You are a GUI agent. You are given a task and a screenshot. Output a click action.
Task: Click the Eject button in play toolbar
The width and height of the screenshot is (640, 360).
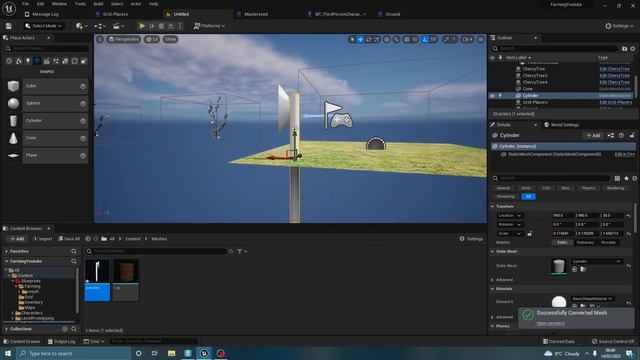pyautogui.click(x=171, y=26)
